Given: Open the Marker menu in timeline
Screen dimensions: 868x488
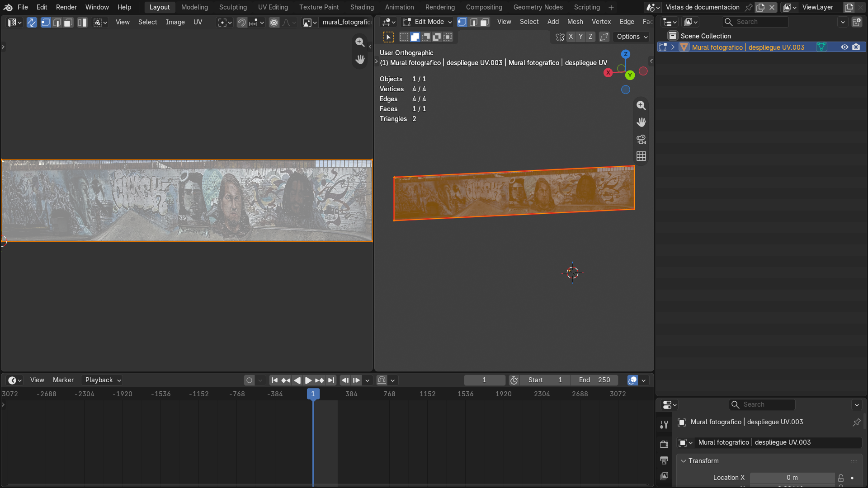Looking at the screenshot, I should (x=63, y=380).
